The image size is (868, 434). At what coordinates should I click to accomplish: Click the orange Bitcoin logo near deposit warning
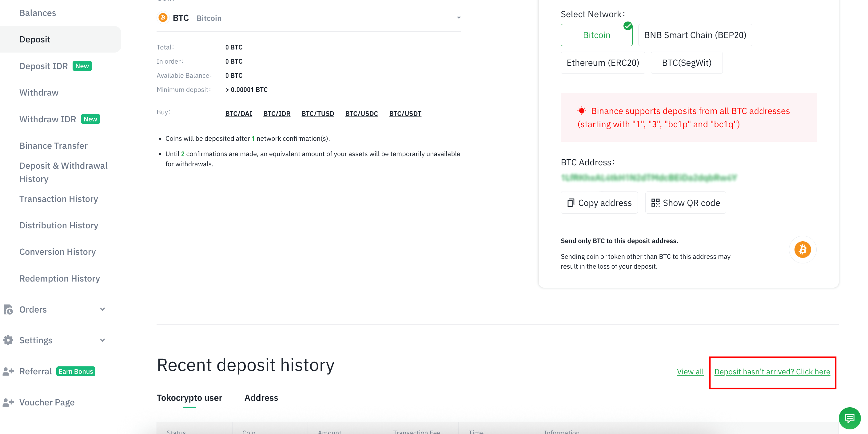(802, 250)
